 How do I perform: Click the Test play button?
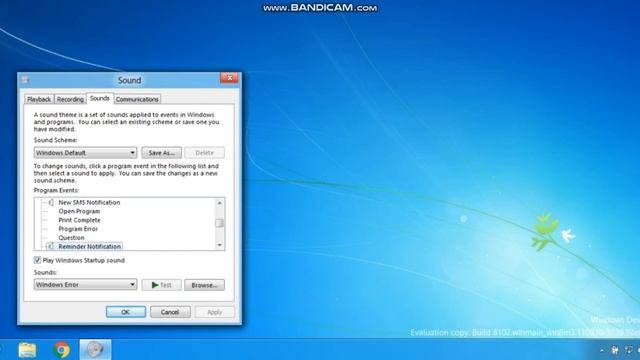162,285
